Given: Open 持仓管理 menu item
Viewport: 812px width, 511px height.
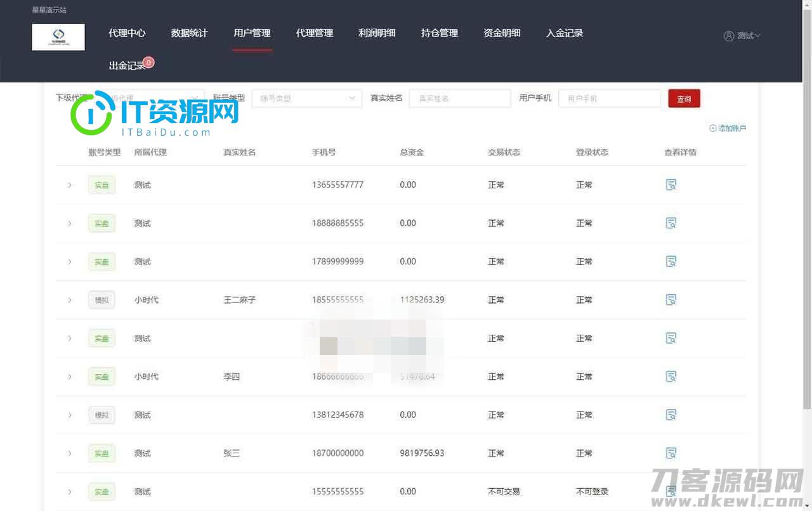Looking at the screenshot, I should click(440, 33).
